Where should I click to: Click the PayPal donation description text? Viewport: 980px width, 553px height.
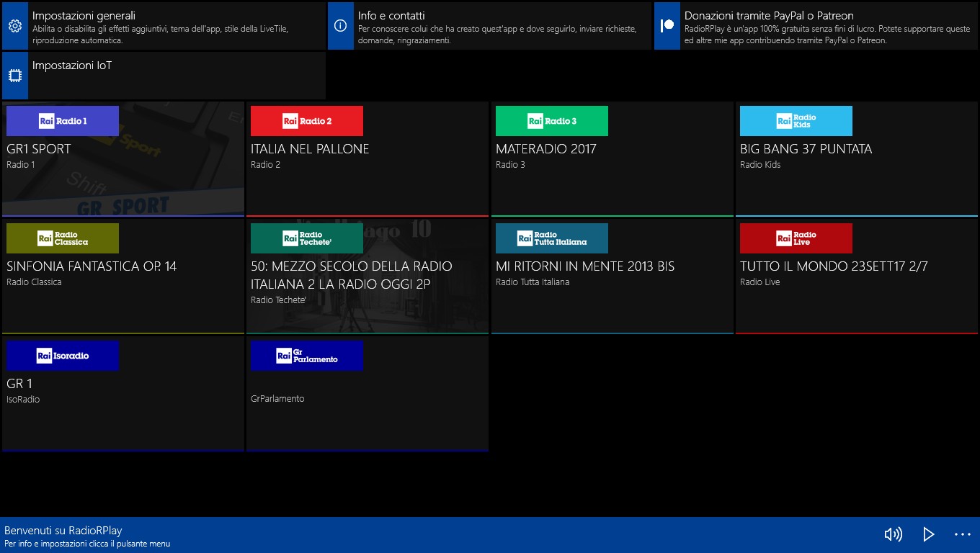(x=827, y=35)
